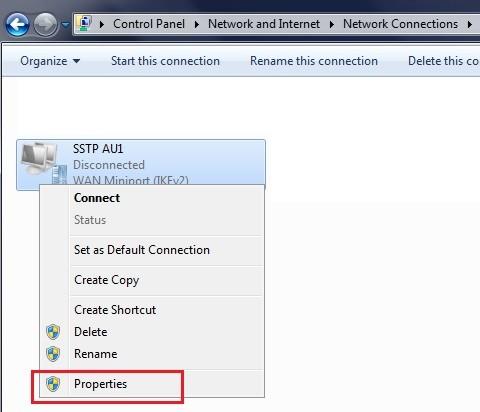Click Start this connection in toolbar
Screen dimensions: 480x412
(x=165, y=61)
